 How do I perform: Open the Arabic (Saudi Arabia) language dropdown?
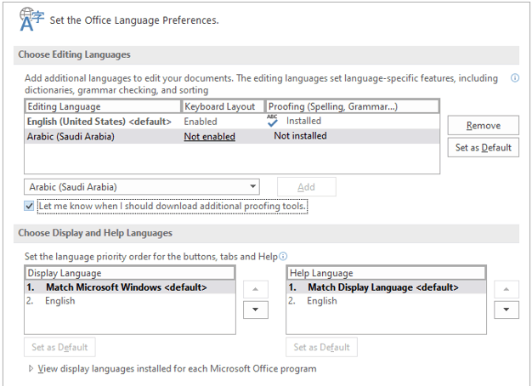point(142,187)
